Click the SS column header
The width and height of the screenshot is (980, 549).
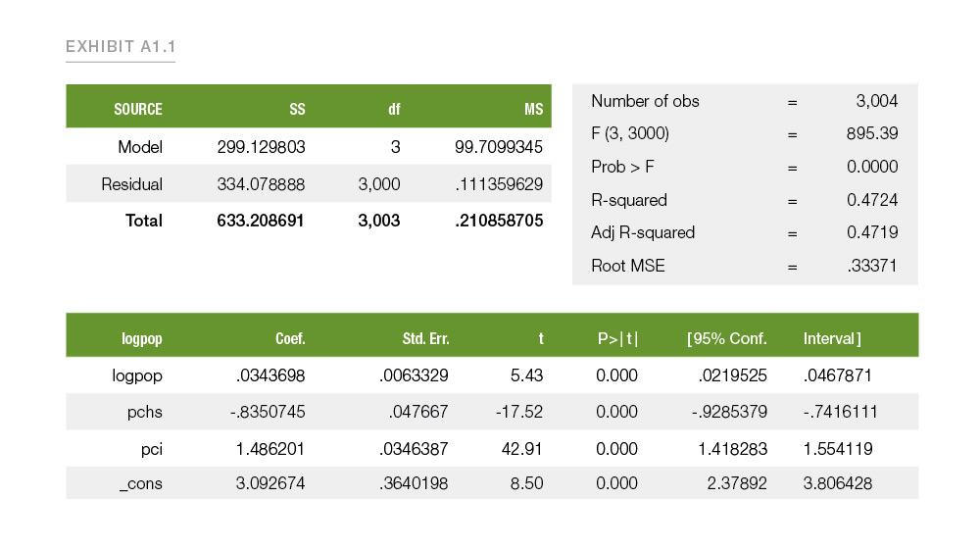[x=297, y=109]
